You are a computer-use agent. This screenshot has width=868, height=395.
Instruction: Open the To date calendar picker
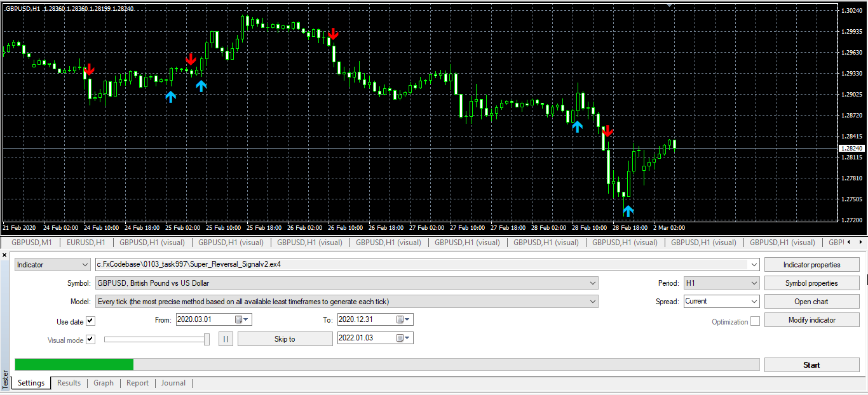tap(404, 319)
